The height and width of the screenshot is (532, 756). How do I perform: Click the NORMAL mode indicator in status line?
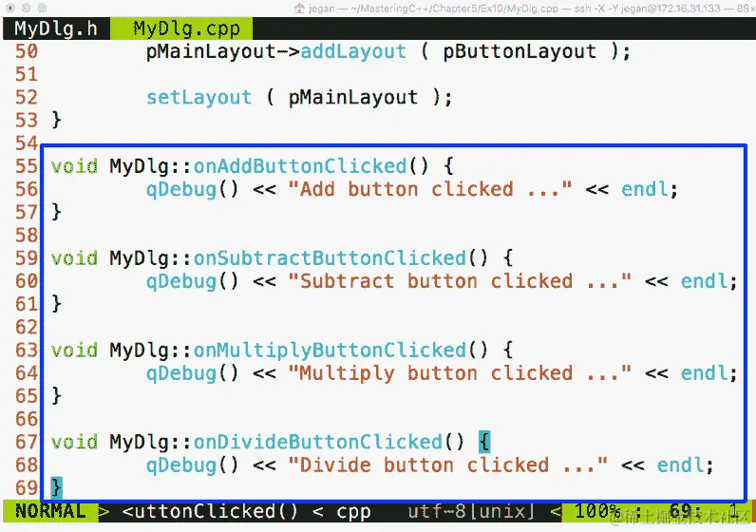(50, 511)
